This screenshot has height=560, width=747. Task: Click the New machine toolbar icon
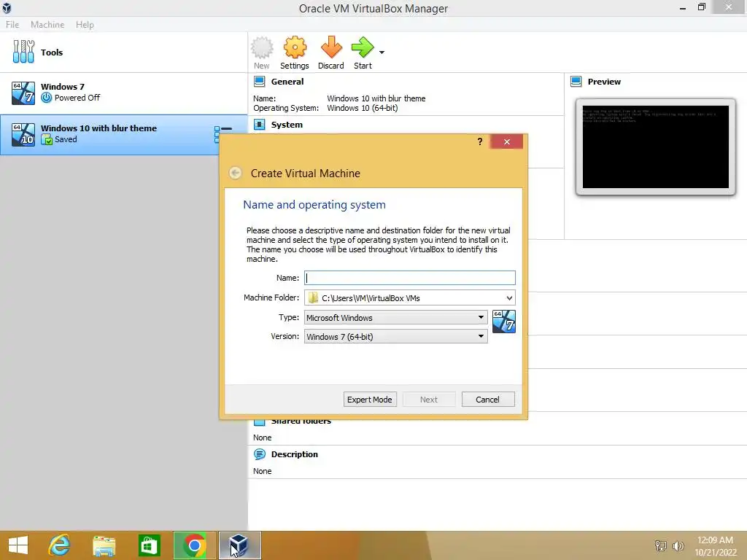(262, 47)
